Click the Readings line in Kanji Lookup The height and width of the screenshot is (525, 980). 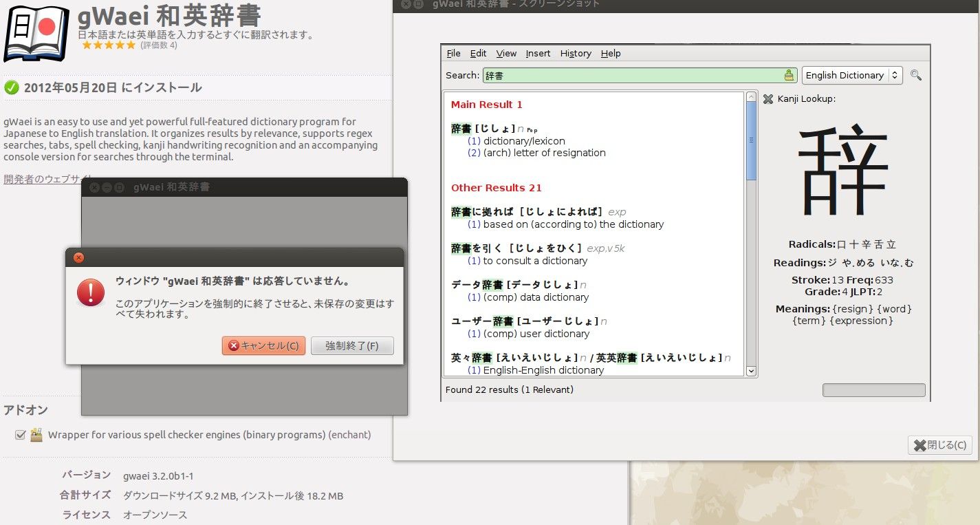(x=843, y=263)
